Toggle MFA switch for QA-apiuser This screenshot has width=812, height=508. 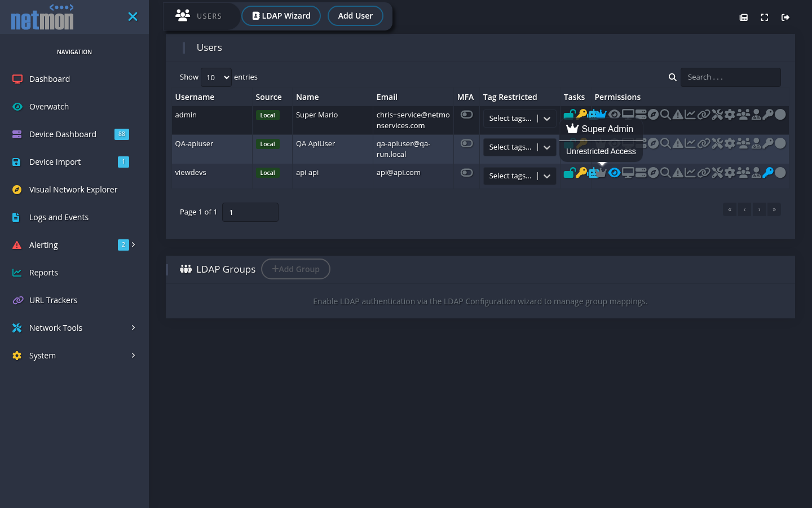click(466, 143)
